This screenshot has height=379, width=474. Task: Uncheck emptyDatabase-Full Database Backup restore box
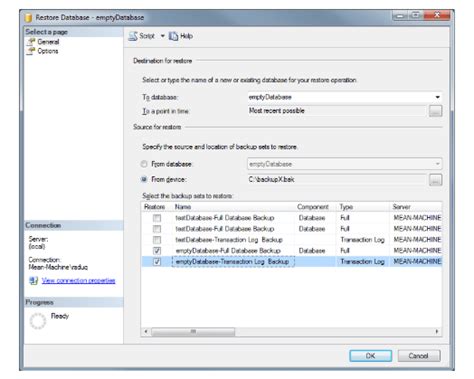157,251
